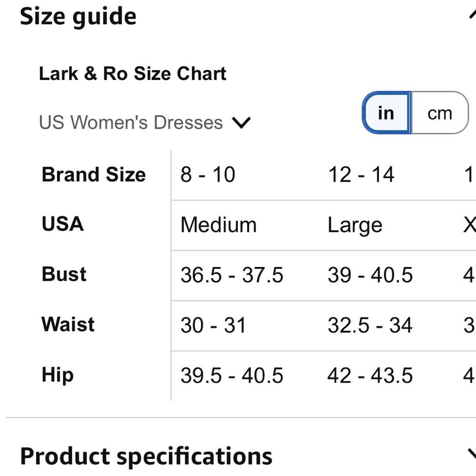Click the 42 - 43.5 hip measurement
The image size is (476, 476).
[370, 376]
